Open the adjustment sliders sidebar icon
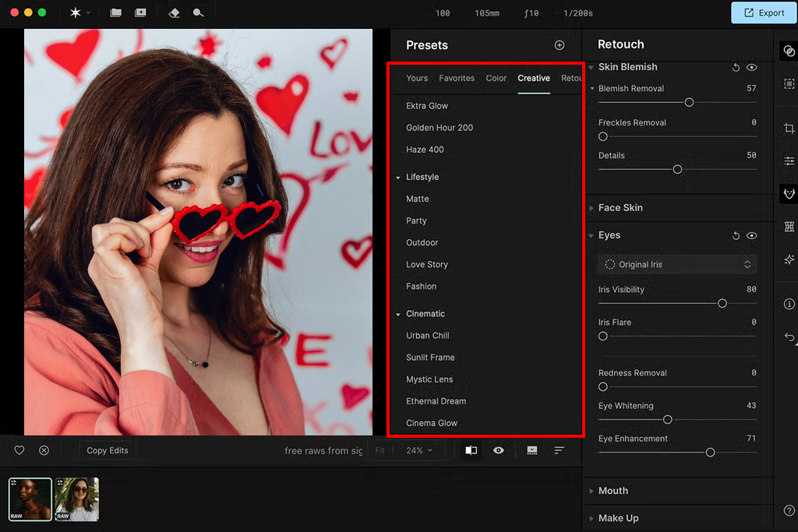Screen dimensions: 798x532 789,161
